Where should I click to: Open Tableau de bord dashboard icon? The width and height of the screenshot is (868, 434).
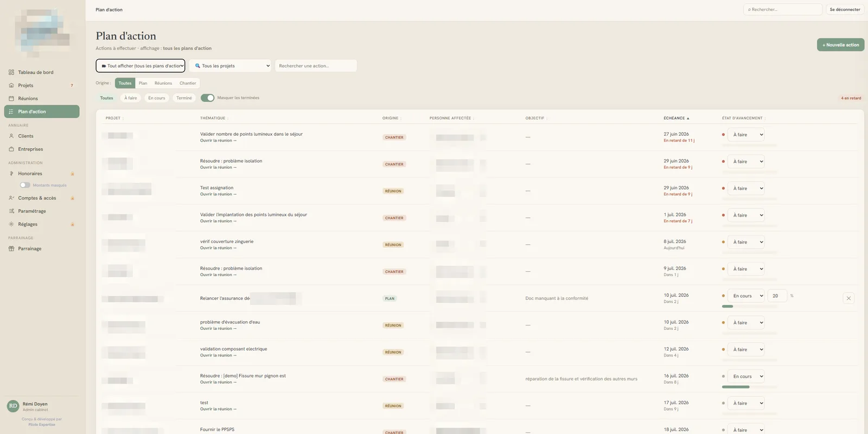(11, 72)
